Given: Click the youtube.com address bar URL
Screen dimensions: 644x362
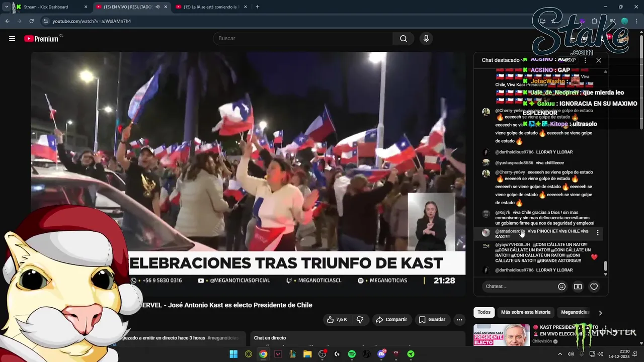Looking at the screenshot, I should 92,21.
